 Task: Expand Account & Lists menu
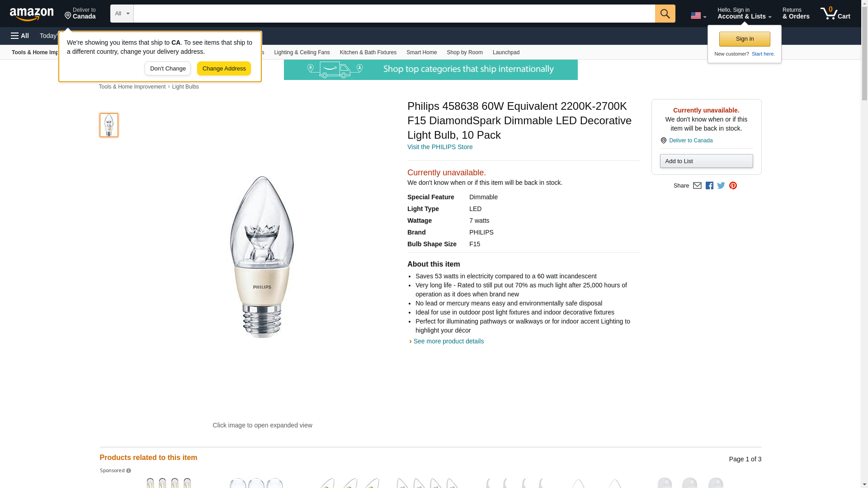744,14
